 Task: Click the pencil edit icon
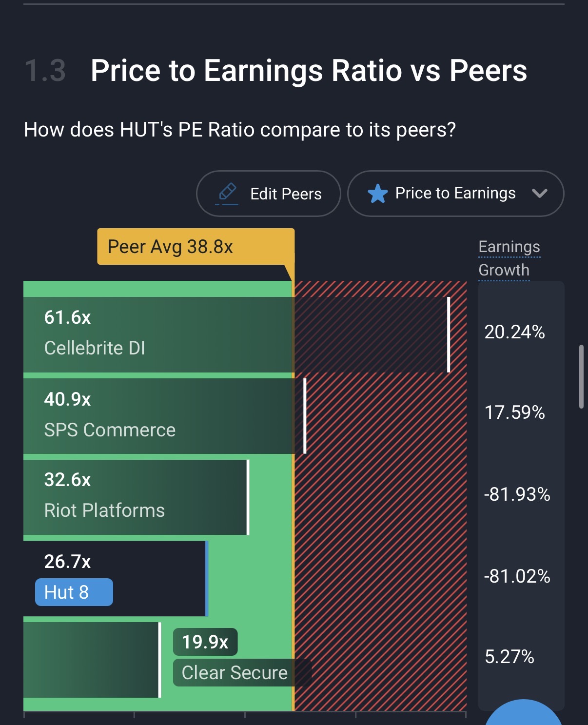227,193
